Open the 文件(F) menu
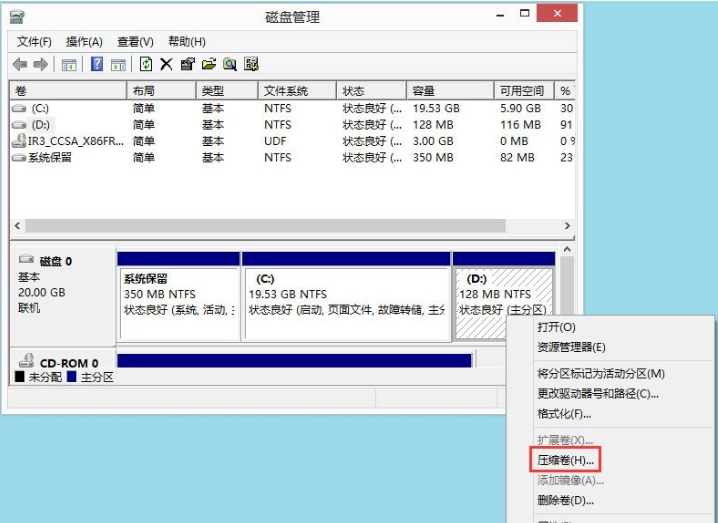This screenshot has width=718, height=523. [x=34, y=41]
